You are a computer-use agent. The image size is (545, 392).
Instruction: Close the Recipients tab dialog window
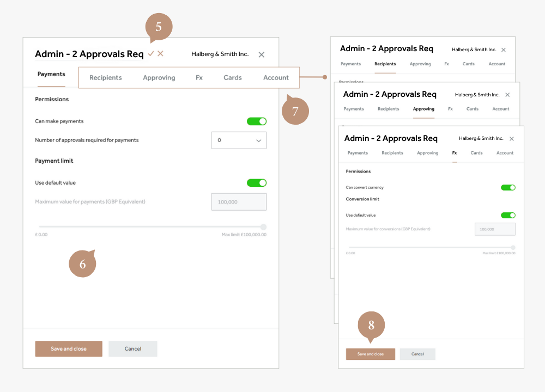503,50
